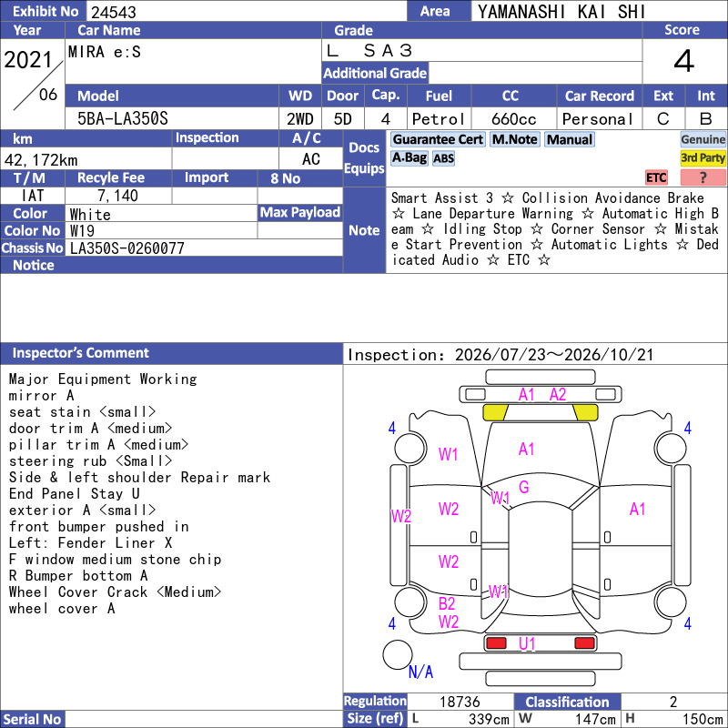Image resolution: width=728 pixels, height=728 pixels.
Task: Click the exhibit number 24543
Action: click(x=114, y=12)
